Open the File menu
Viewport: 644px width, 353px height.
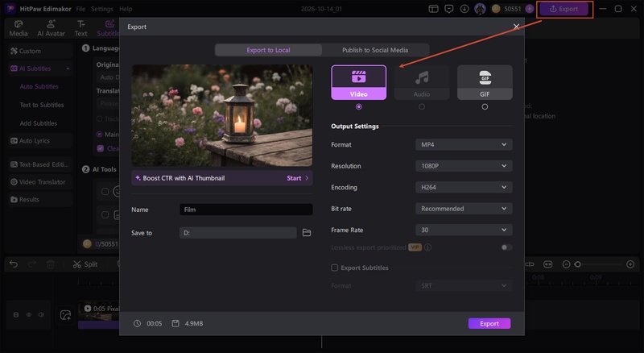tap(80, 9)
